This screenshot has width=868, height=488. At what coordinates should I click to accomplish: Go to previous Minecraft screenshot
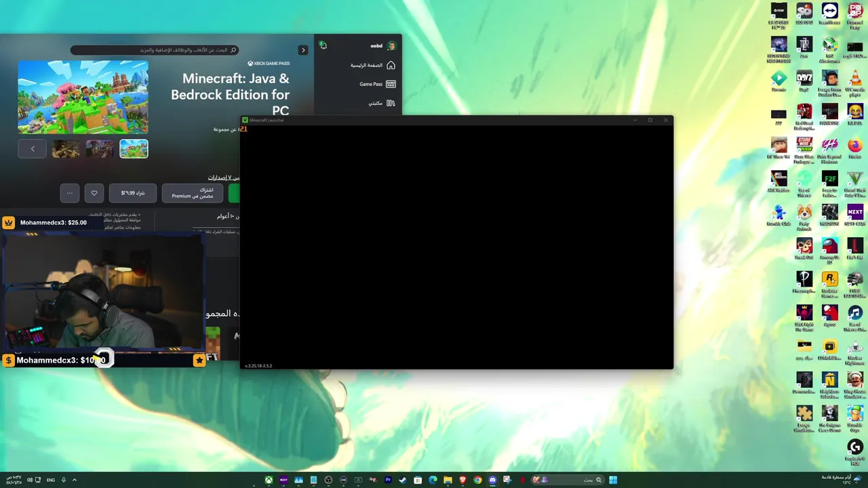pyautogui.click(x=32, y=148)
